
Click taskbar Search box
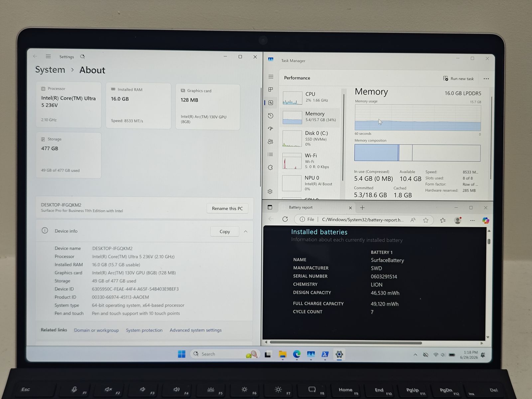tap(225, 354)
